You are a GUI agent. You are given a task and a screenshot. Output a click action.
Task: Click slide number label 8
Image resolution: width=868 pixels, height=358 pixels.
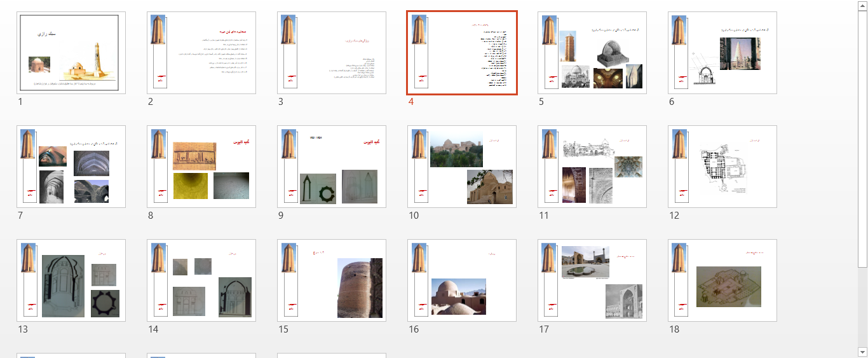click(x=151, y=216)
